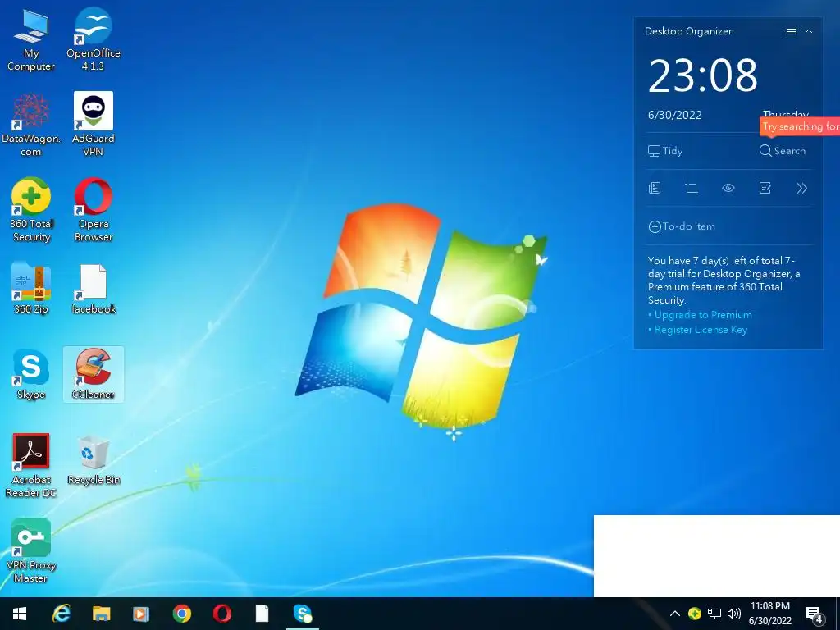
Task: Toggle the eye protection icon
Action: pos(728,188)
